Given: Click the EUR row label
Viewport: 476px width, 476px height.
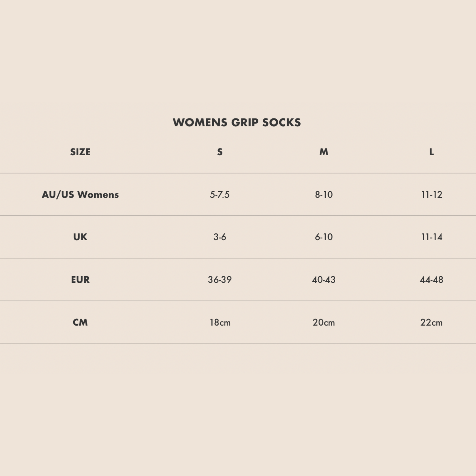Looking at the screenshot, I should point(80,280).
